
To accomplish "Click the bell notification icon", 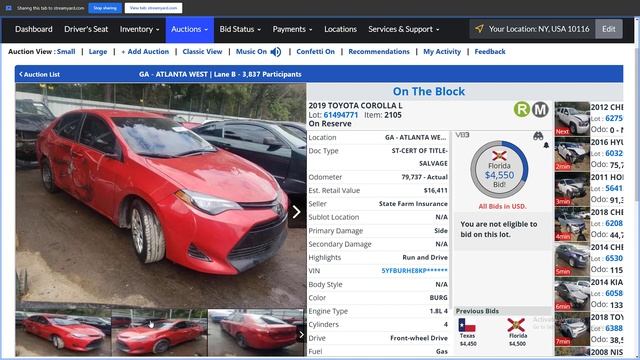I will click(x=546, y=145).
